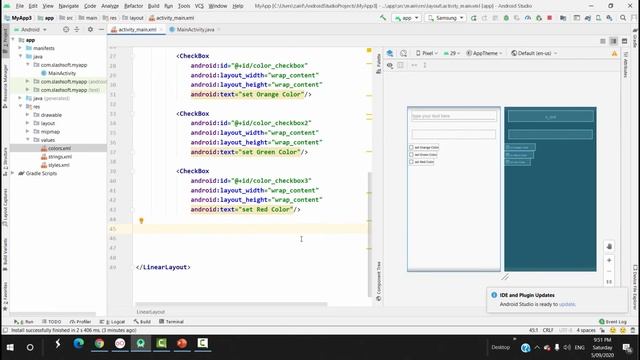
Task: Open the Build menu
Action: pyautogui.click(x=153, y=6)
